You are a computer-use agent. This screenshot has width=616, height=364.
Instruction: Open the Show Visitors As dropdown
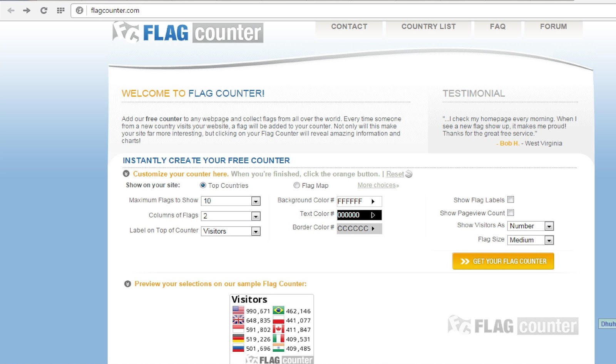531,226
